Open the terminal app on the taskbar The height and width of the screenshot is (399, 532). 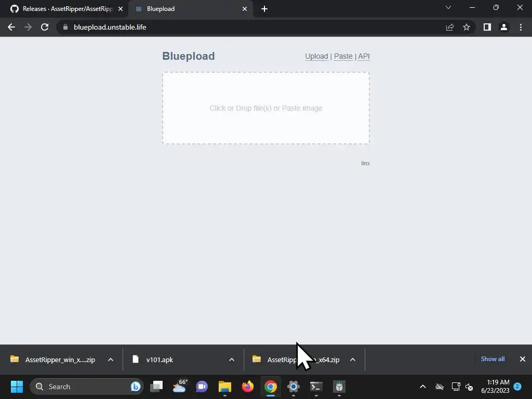(x=316, y=387)
